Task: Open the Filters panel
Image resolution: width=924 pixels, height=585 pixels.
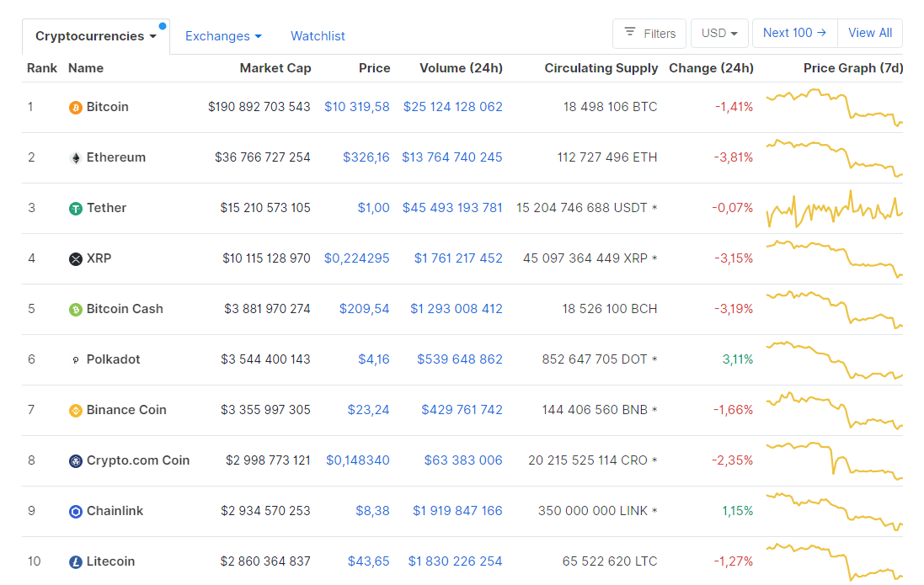Action: (649, 34)
